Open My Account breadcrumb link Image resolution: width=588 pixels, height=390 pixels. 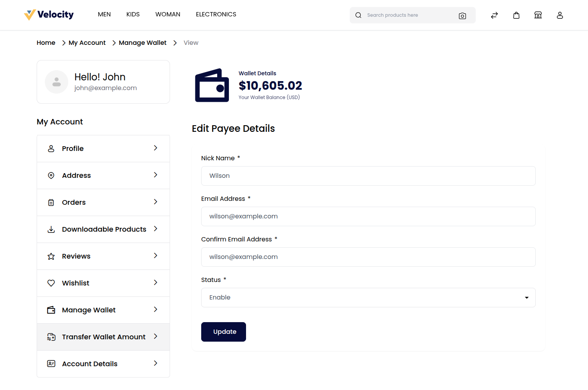click(87, 43)
